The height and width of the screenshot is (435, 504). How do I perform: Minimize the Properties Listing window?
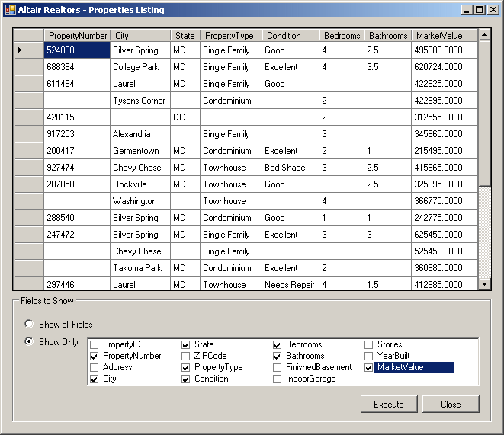(x=467, y=10)
